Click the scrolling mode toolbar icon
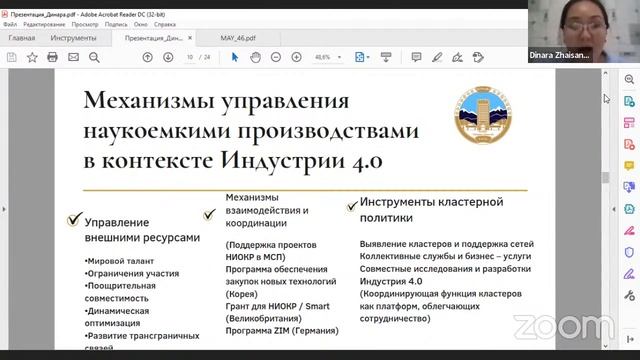 click(386, 57)
